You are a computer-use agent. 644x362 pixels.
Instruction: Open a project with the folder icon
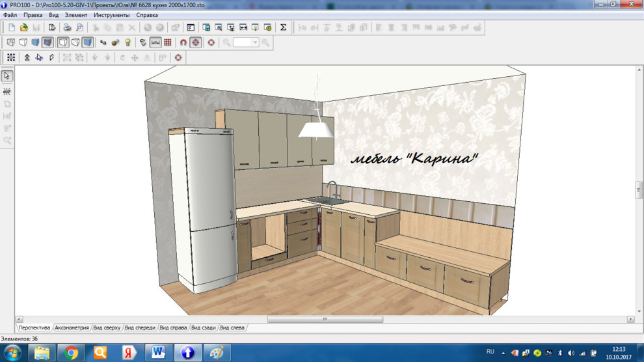click(23, 27)
